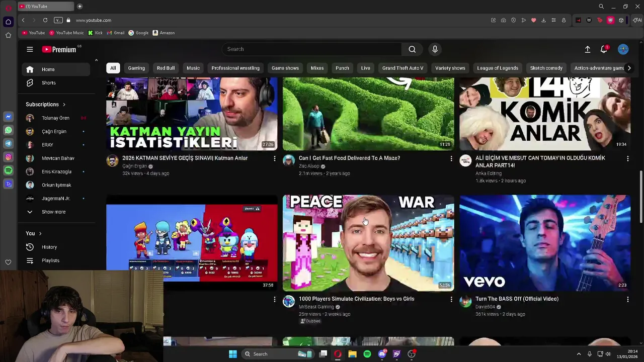
Task: Open the Kick bookmark
Action: [x=95, y=33]
